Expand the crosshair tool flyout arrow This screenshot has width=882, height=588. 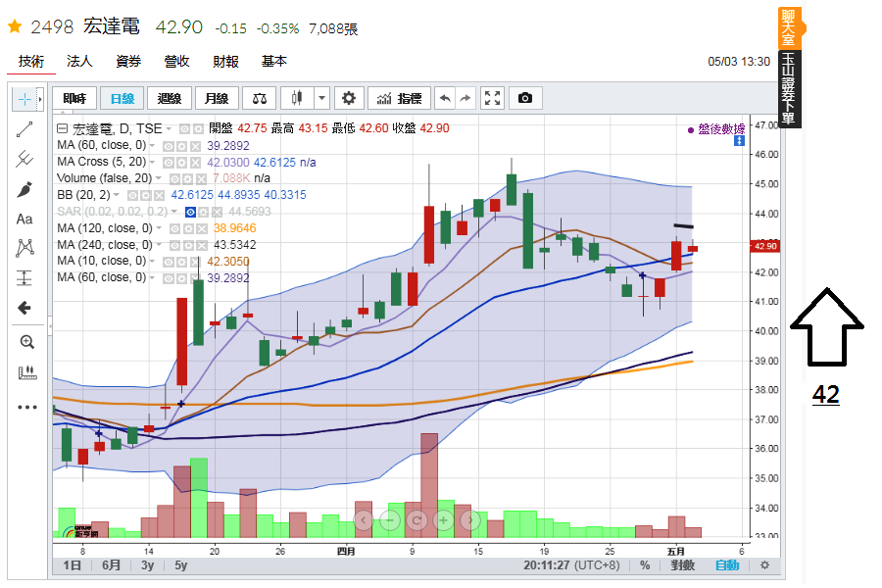coord(40,100)
